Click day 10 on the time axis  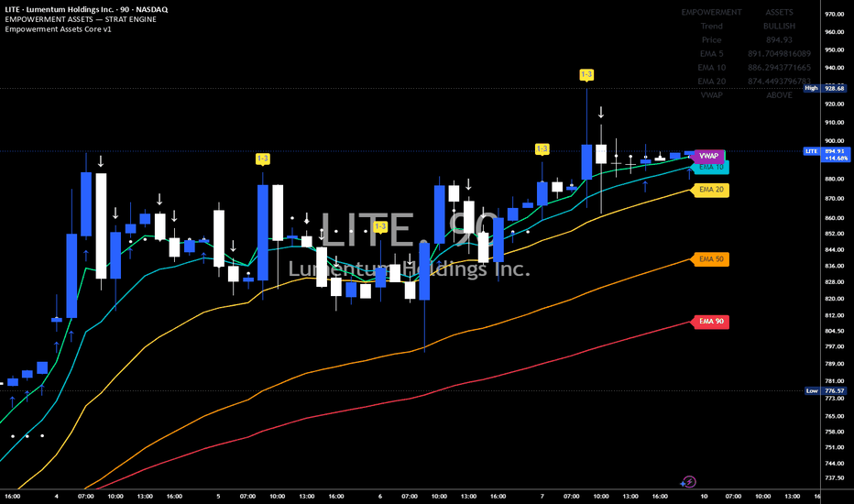pos(704,497)
